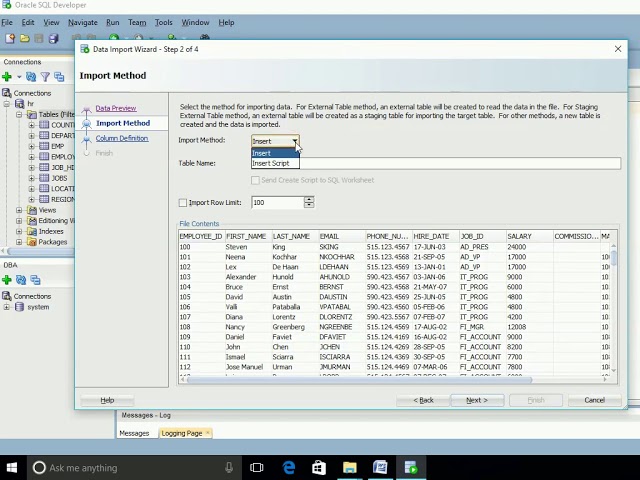
Task: Open the Tools menu
Action: coord(164,22)
